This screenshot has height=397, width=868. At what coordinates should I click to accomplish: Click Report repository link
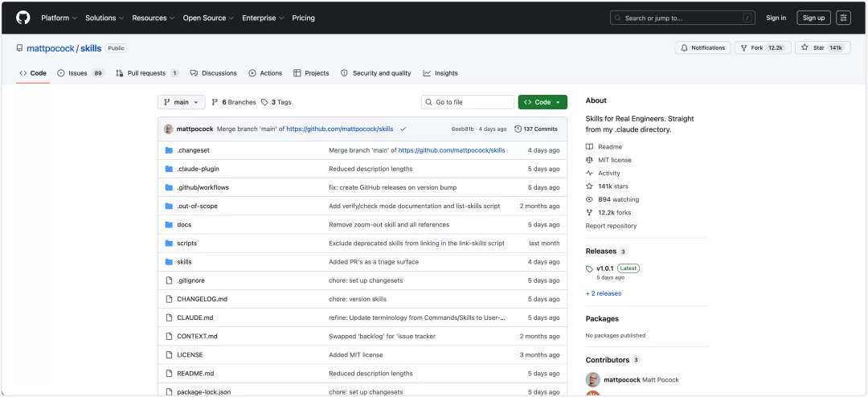[x=611, y=226]
